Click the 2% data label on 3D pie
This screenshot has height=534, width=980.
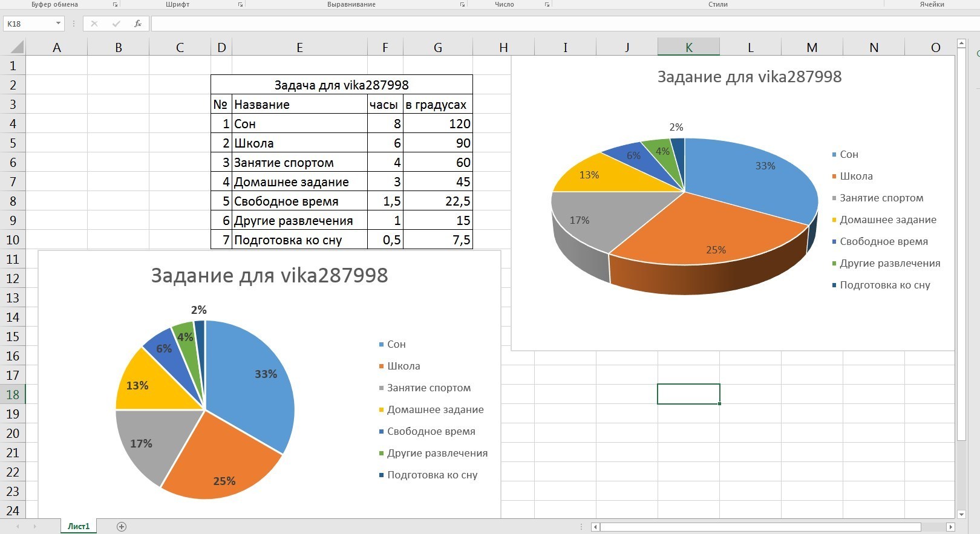click(x=676, y=127)
